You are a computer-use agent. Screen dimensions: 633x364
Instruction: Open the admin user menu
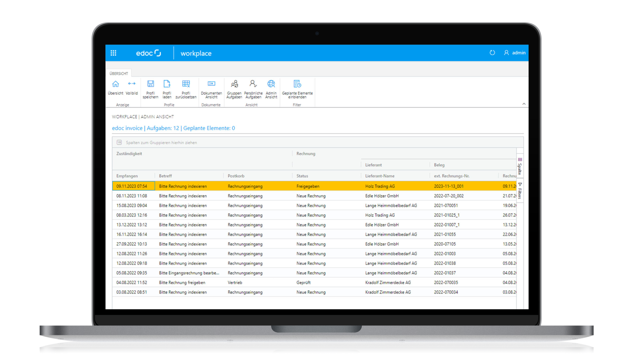[x=515, y=53]
